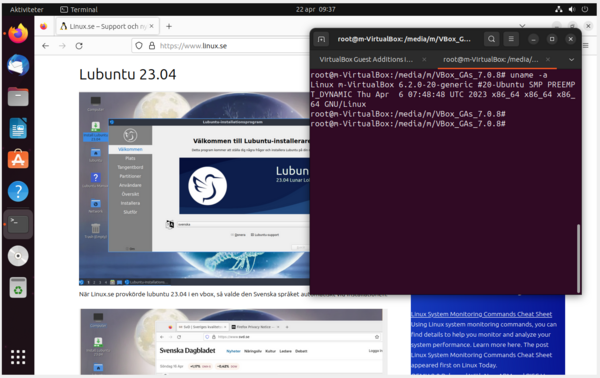This screenshot has height=378, width=600.
Task: Click the Svenska Dagbladet screenshot image
Action: [x=232, y=342]
